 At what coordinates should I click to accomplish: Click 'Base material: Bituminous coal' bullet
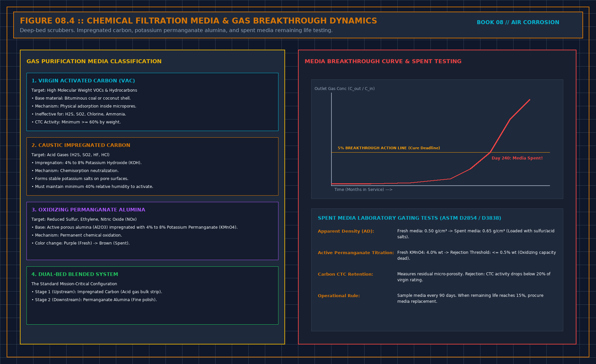(81, 98)
